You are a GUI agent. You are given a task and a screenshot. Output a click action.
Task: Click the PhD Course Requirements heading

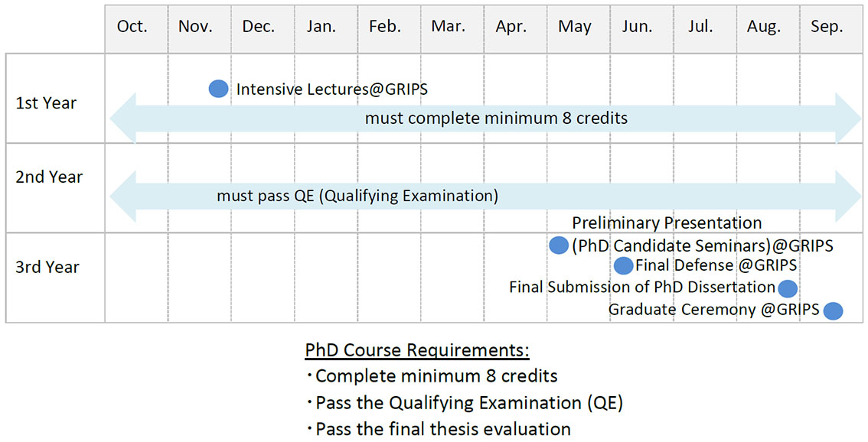pyautogui.click(x=417, y=350)
